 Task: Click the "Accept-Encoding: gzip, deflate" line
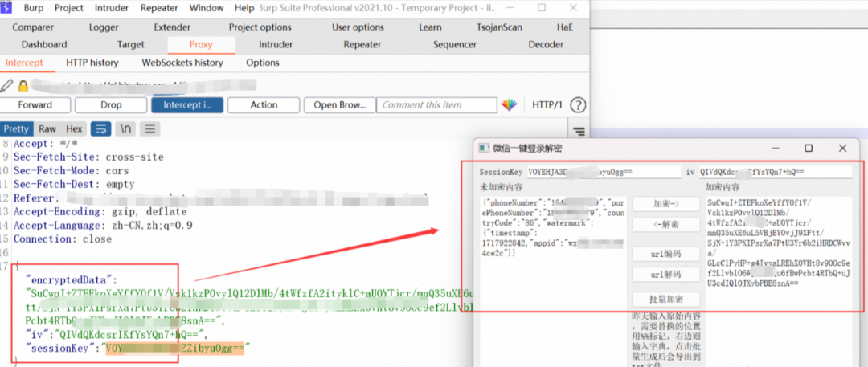(100, 211)
